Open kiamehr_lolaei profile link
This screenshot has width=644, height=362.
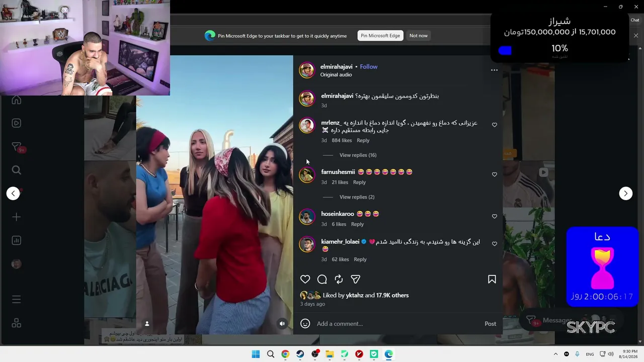(x=340, y=241)
